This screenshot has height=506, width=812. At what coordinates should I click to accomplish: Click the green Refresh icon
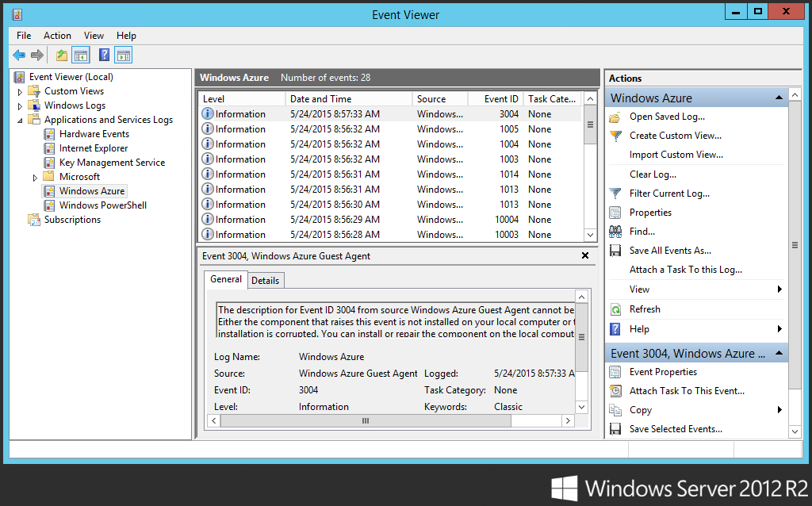click(615, 309)
